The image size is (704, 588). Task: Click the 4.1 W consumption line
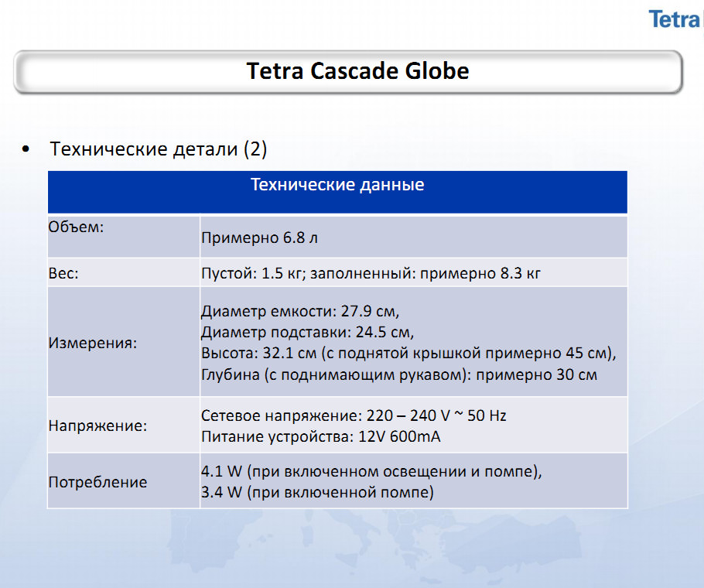click(371, 471)
